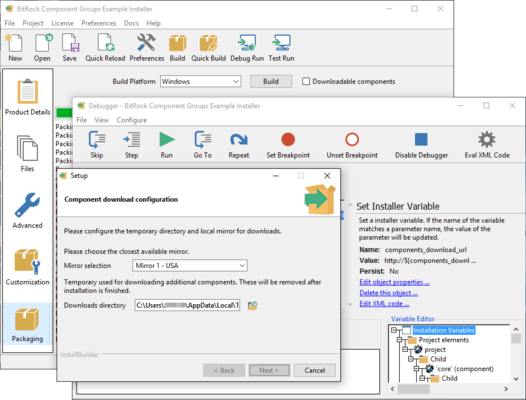
Task: Launch Test Run from the toolbar
Action: pos(281,48)
